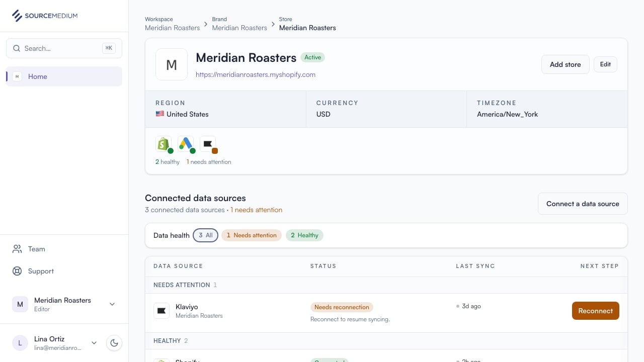Click the lina@meridianro... email text
The image size is (644, 362).
[x=58, y=348]
